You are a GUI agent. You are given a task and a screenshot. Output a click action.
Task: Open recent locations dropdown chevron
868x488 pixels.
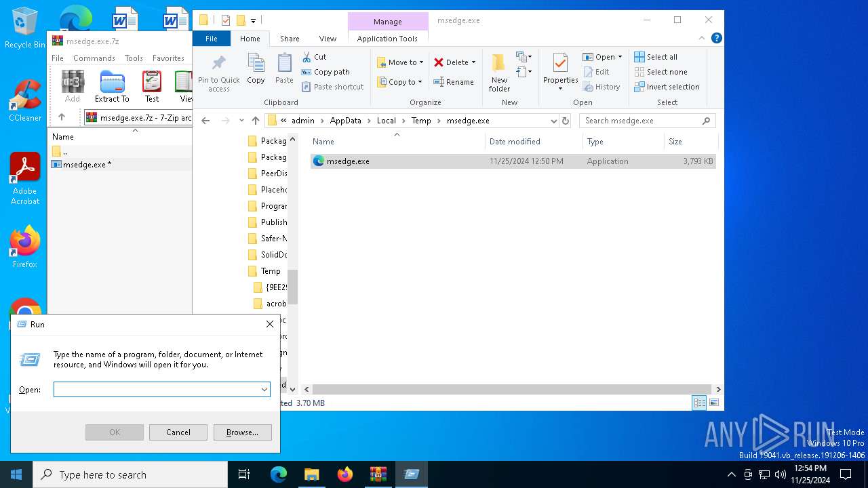pyautogui.click(x=241, y=121)
